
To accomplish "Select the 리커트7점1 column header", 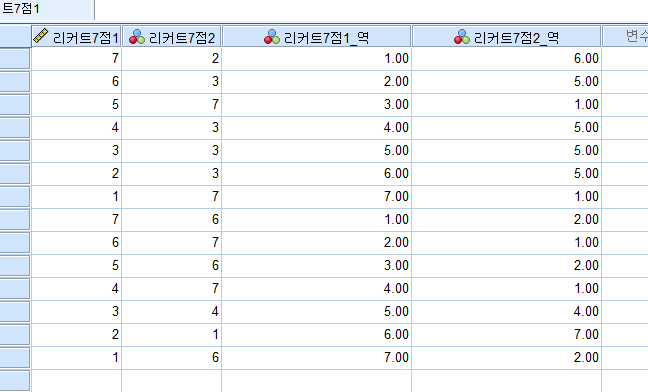I will tap(76, 37).
